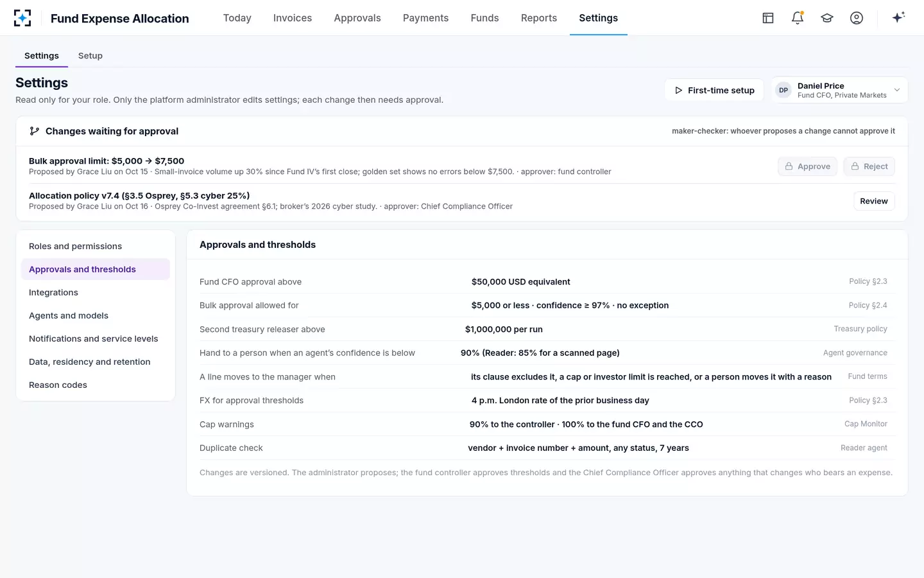Open the user account icon
Viewport: 924px width, 578px height.
tap(857, 18)
